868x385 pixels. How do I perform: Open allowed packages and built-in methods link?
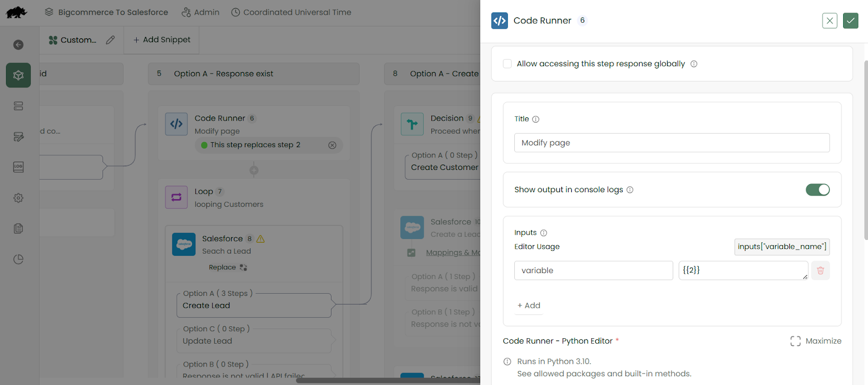click(x=604, y=374)
